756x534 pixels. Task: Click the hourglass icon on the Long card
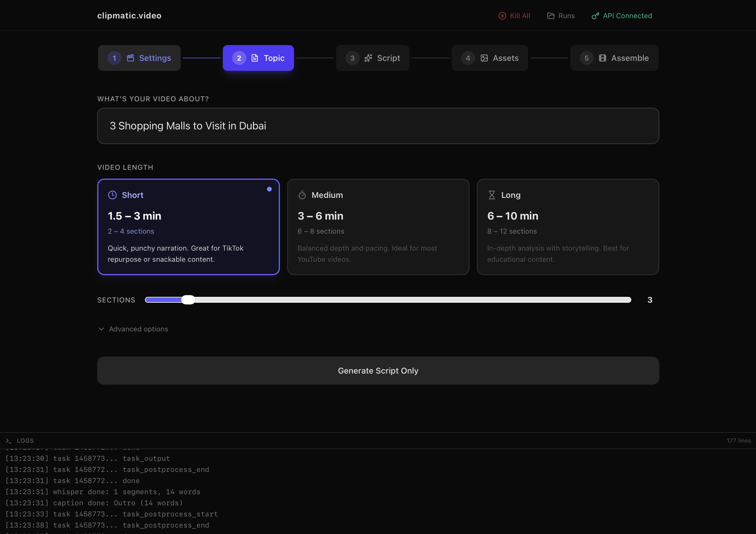(x=492, y=195)
